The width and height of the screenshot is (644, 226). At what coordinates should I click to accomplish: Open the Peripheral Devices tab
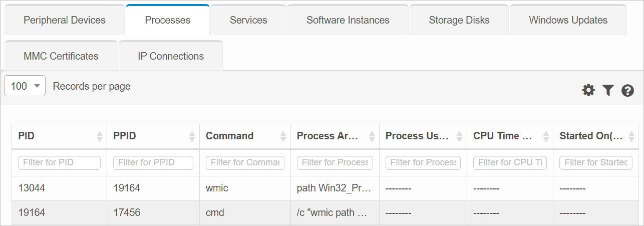click(x=65, y=21)
